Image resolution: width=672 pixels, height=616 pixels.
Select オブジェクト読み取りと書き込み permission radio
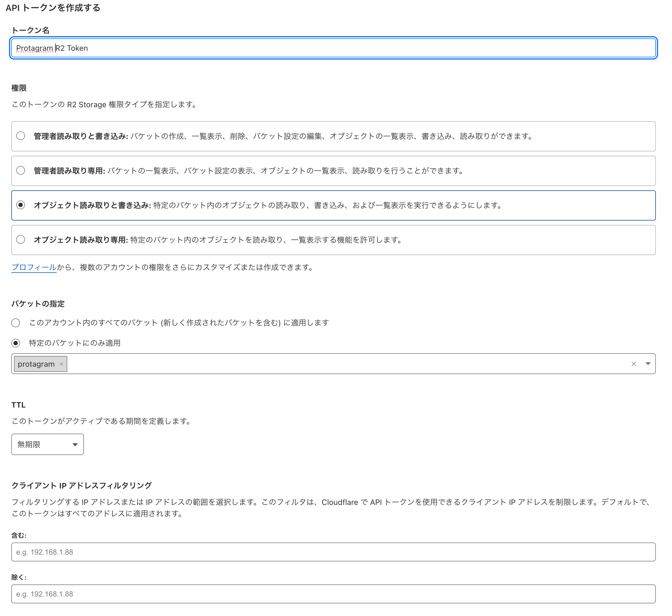pos(21,205)
